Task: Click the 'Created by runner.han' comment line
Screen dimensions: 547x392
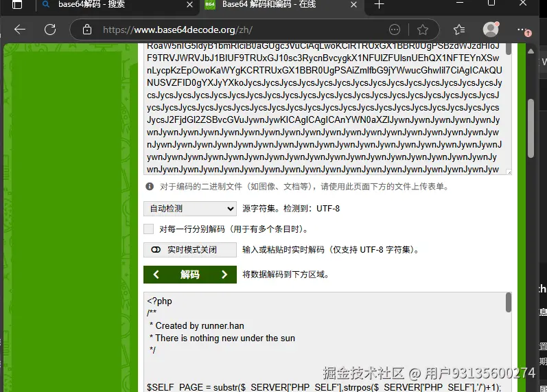Action: click(196, 325)
